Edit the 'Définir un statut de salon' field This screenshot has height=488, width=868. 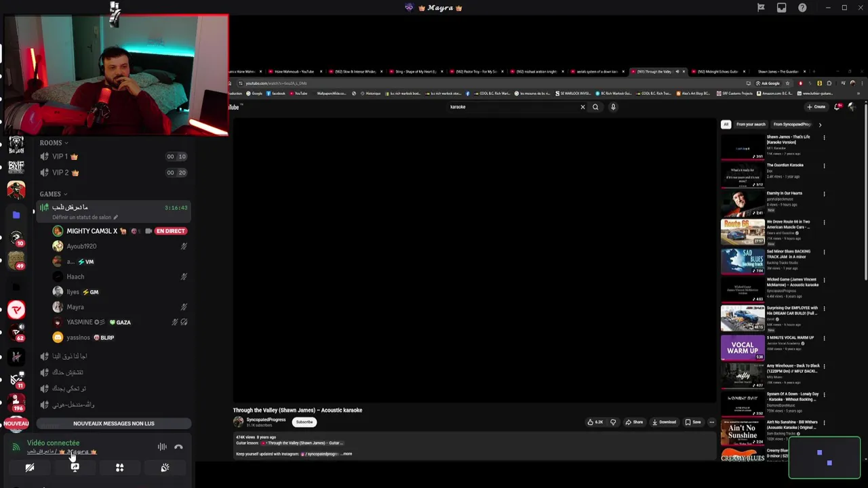pos(85,218)
